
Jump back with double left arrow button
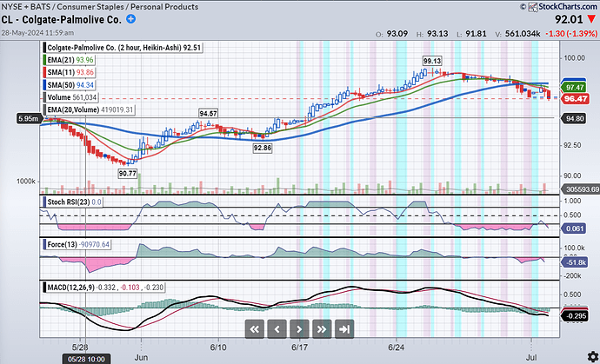pyautogui.click(x=255, y=329)
